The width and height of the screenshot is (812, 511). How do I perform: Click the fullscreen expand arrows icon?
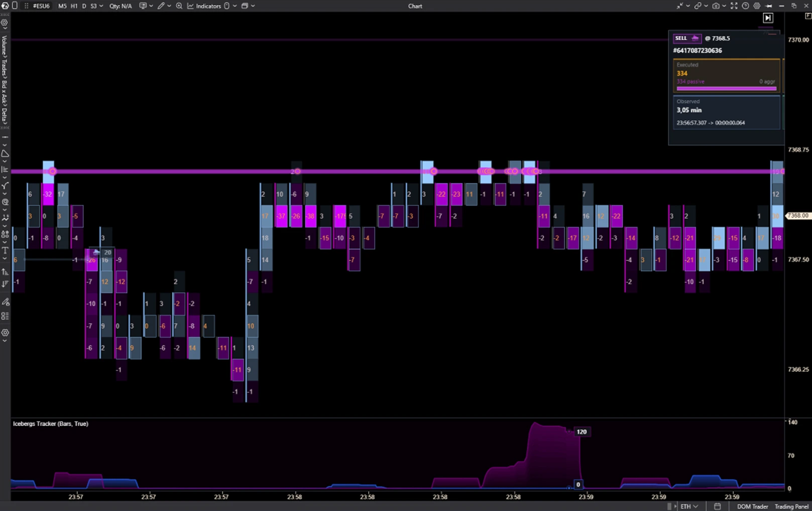pyautogui.click(x=734, y=6)
